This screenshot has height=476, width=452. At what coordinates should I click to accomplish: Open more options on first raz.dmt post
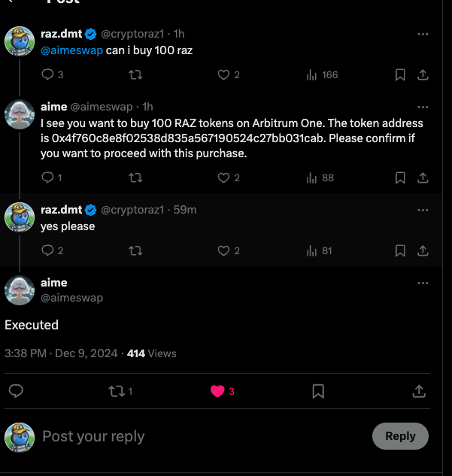(423, 35)
